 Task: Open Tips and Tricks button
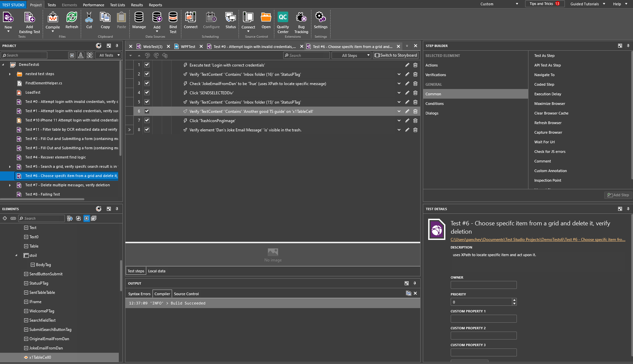click(544, 4)
